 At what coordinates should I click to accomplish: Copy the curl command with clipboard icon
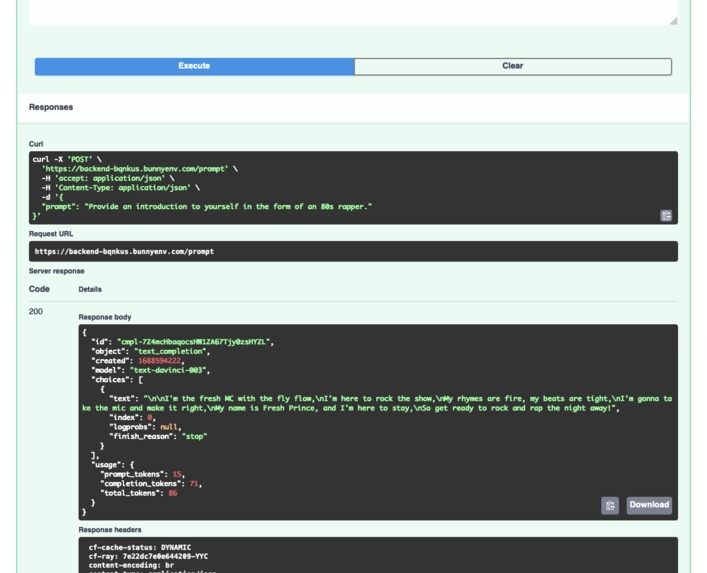tap(666, 215)
